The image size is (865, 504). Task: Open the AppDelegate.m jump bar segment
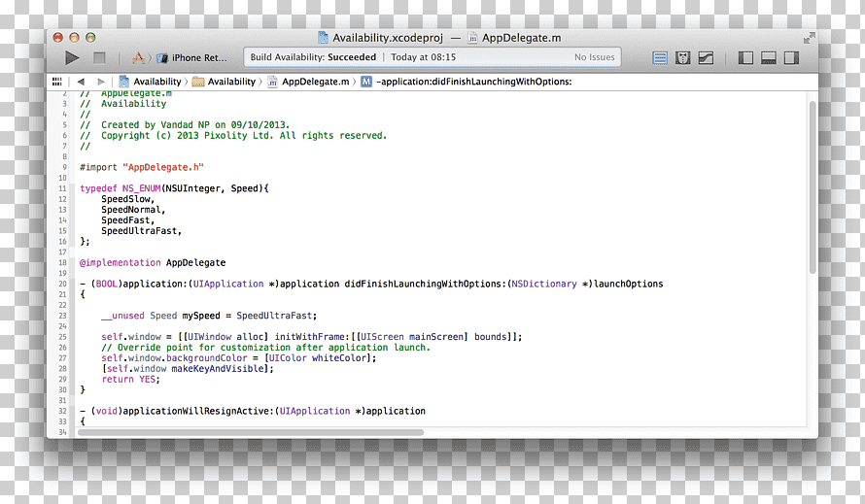(x=316, y=82)
